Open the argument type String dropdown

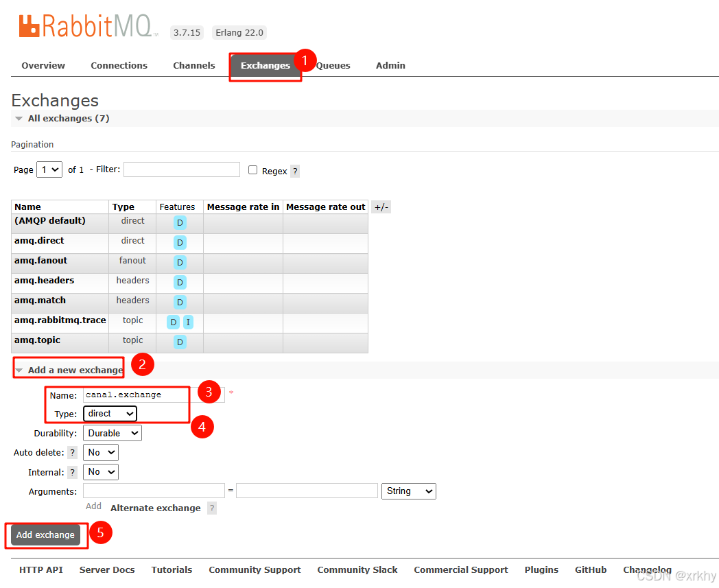[409, 491]
